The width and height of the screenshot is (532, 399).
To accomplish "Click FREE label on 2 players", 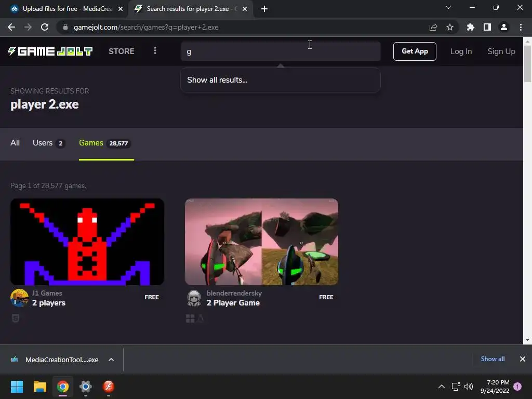I will [x=152, y=297].
